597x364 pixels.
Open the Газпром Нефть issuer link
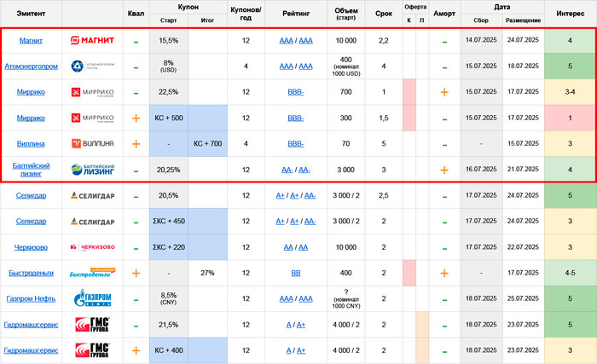pyautogui.click(x=32, y=299)
